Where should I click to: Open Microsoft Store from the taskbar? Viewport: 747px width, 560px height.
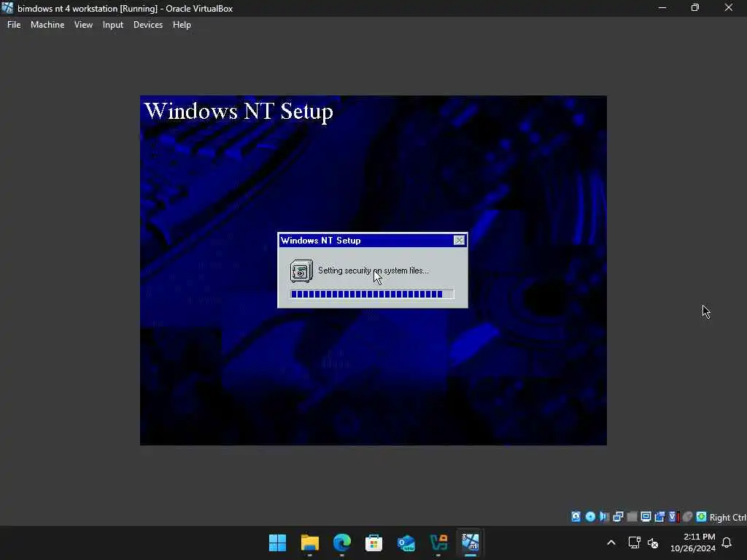coord(374,542)
